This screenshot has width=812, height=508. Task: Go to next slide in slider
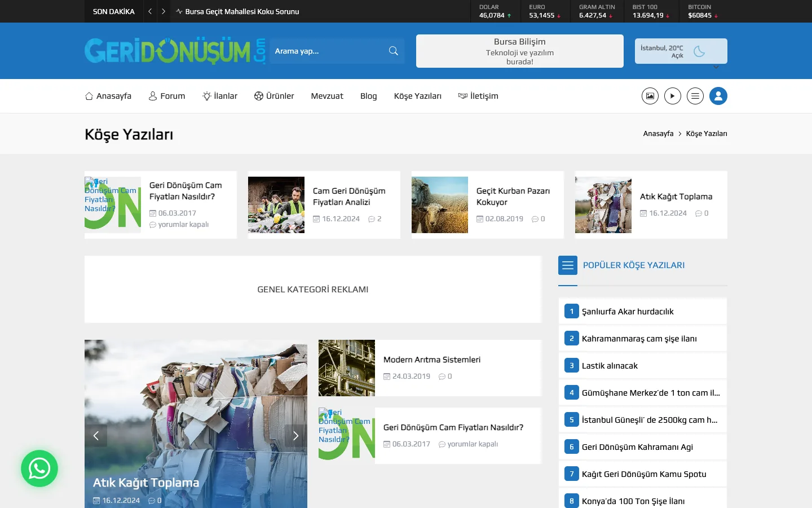(295, 436)
